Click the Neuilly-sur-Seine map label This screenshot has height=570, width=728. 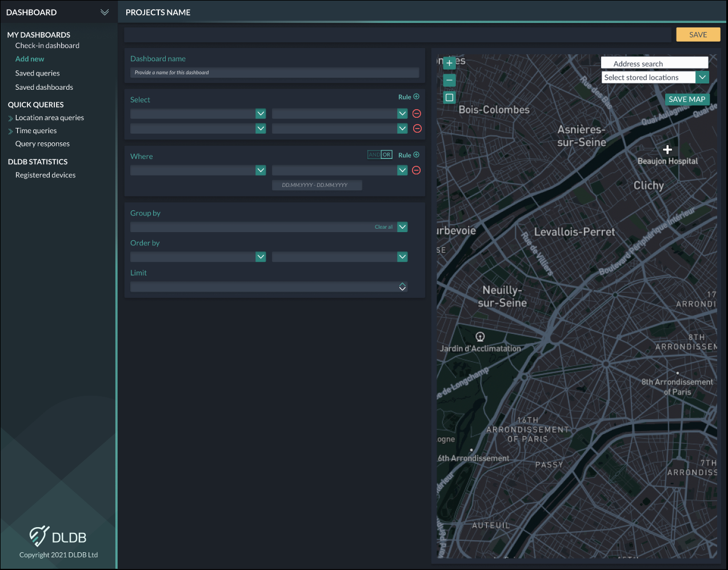point(502,297)
